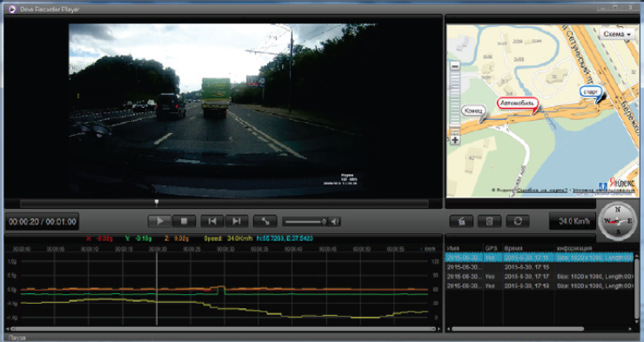Stop the video with the Stop button
Viewport: 644px width, 342px height.
point(184,222)
